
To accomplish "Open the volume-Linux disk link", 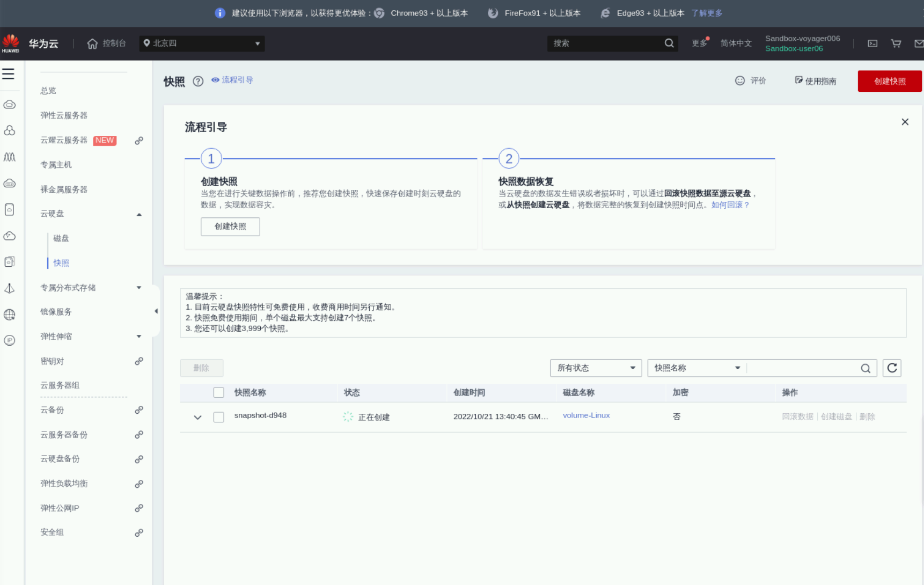I will [x=586, y=415].
